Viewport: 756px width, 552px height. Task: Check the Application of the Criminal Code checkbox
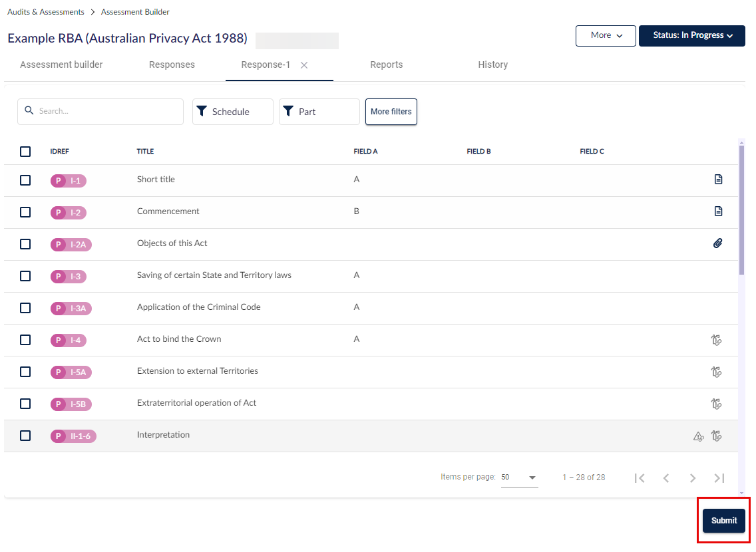point(25,308)
